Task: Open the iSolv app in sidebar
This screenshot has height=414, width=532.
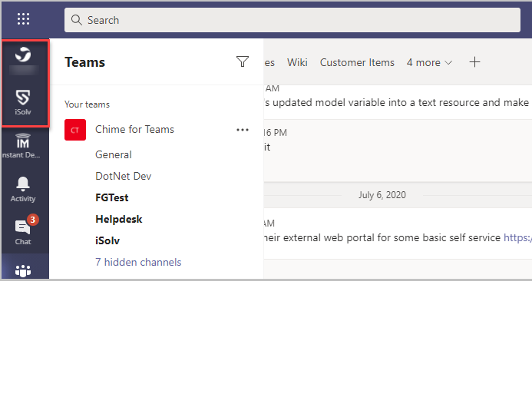Action: coord(23,102)
